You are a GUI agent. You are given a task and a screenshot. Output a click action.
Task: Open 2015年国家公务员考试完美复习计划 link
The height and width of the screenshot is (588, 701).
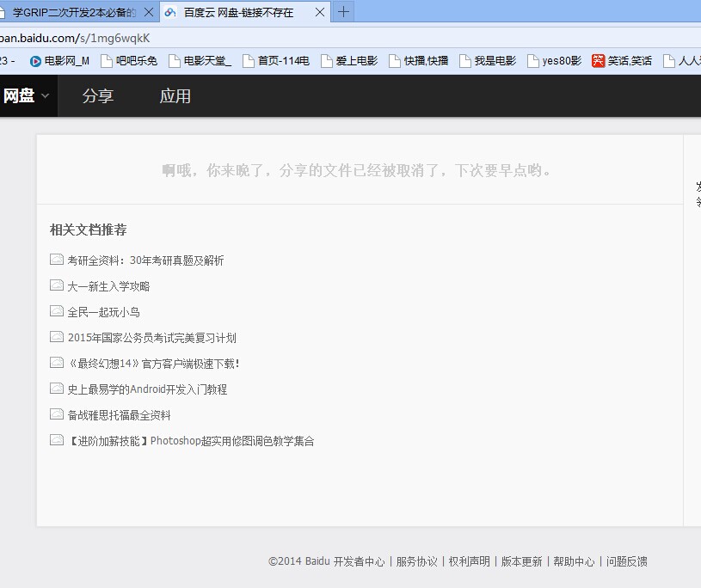coord(152,338)
